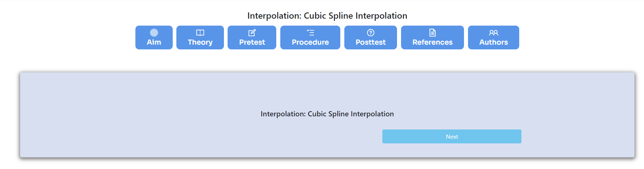Open the Aim section
The image size is (644, 169).
coord(154,42)
